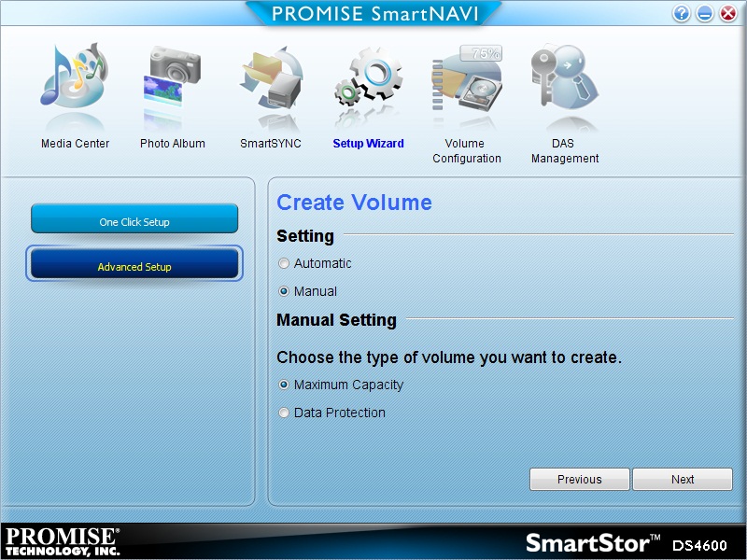
Task: Open Volume Configuration hard drive icon
Action: 466,78
